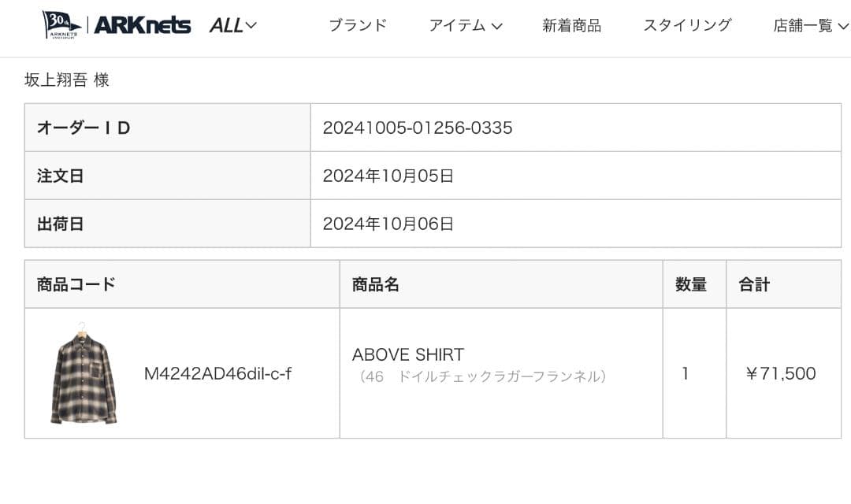Open the アイテム dropdown menu
Image resolution: width=851 pixels, height=504 pixels.
(466, 24)
